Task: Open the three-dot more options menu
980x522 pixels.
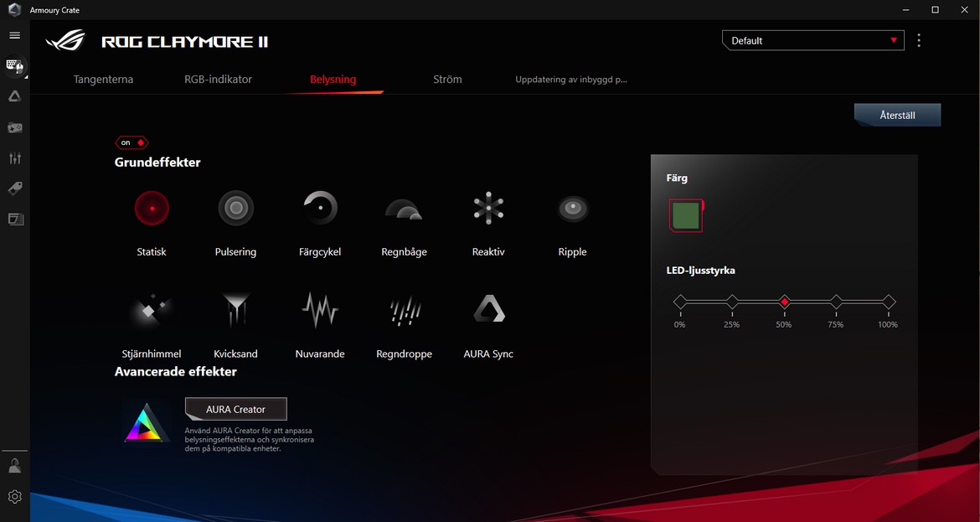Action: coord(919,40)
